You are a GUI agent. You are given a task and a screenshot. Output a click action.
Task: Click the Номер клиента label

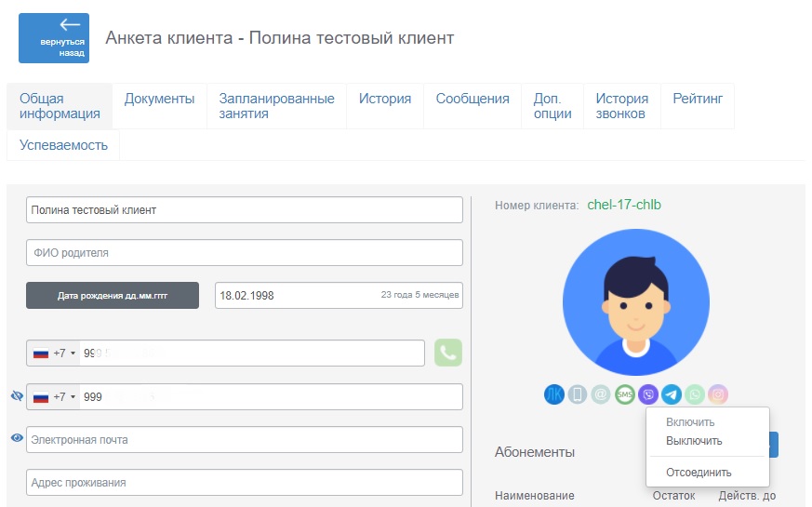tap(537, 206)
